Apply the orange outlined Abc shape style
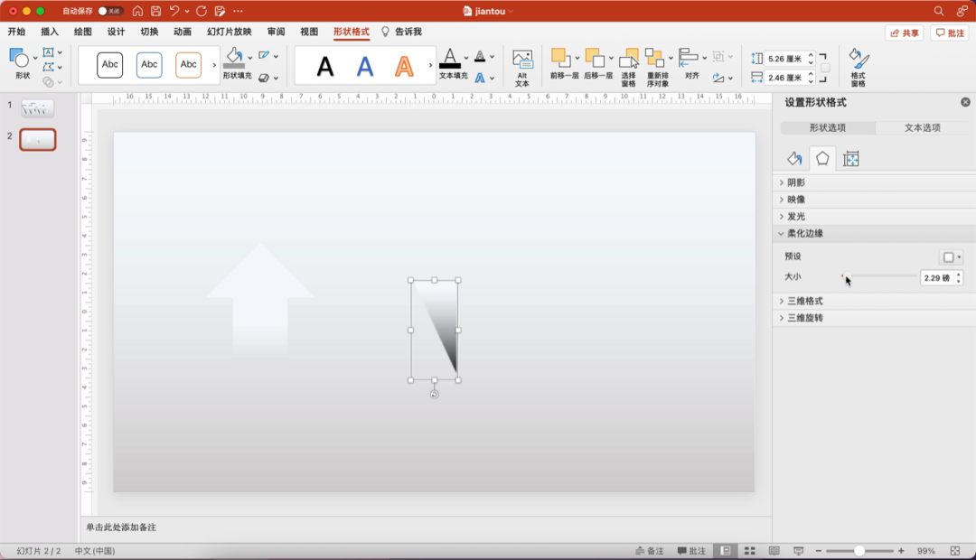976x560 pixels. point(189,65)
